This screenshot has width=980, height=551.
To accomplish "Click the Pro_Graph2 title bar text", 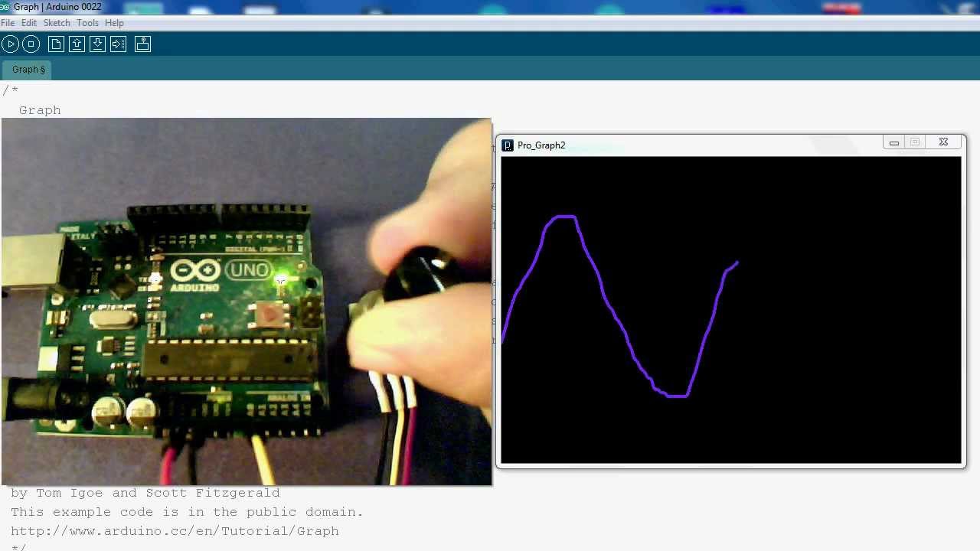I will 541,145.
